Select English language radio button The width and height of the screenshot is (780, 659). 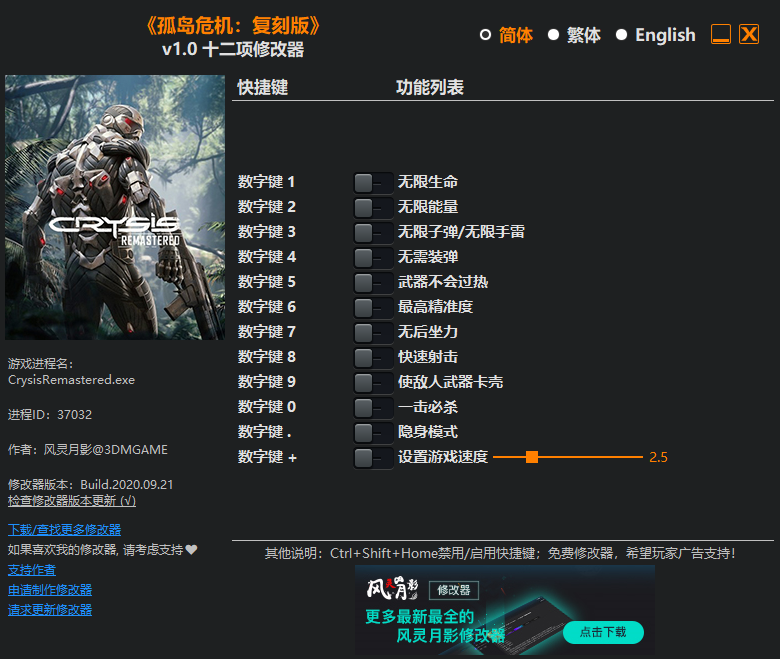[621, 35]
